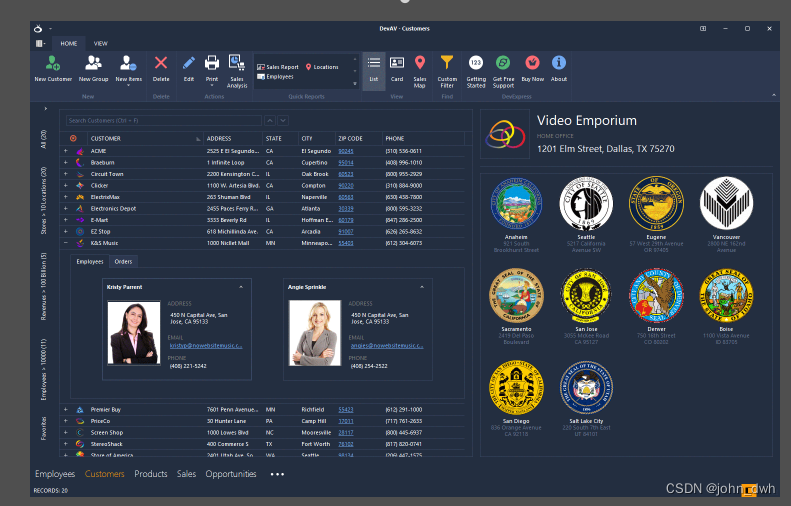The image size is (791, 506).
Task: Switch to Card view
Action: coord(397,69)
